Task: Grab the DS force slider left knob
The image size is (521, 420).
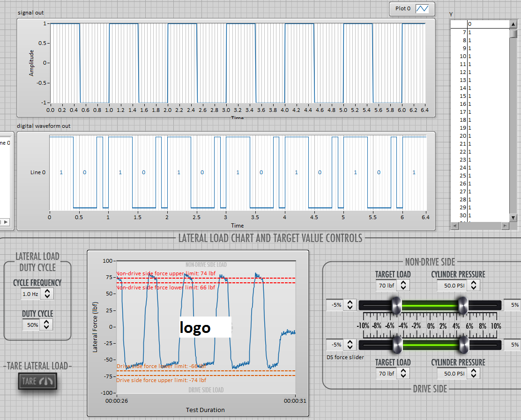Action: coord(397,345)
